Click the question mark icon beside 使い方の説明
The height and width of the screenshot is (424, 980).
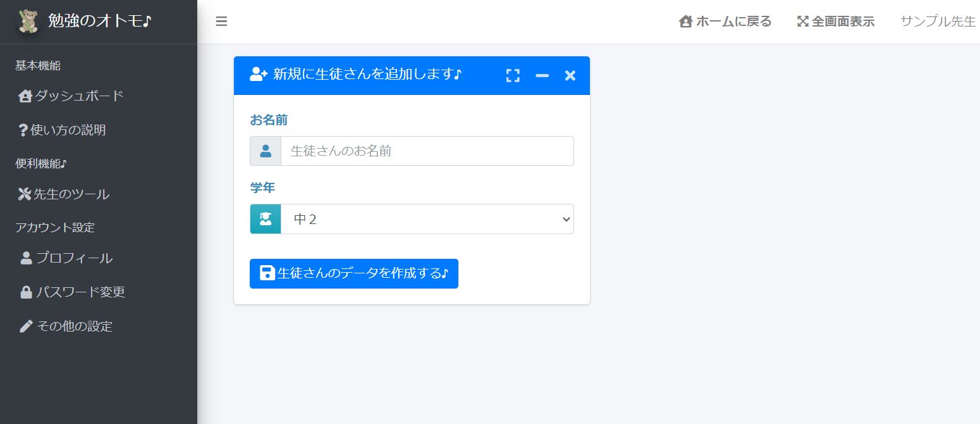pos(22,130)
